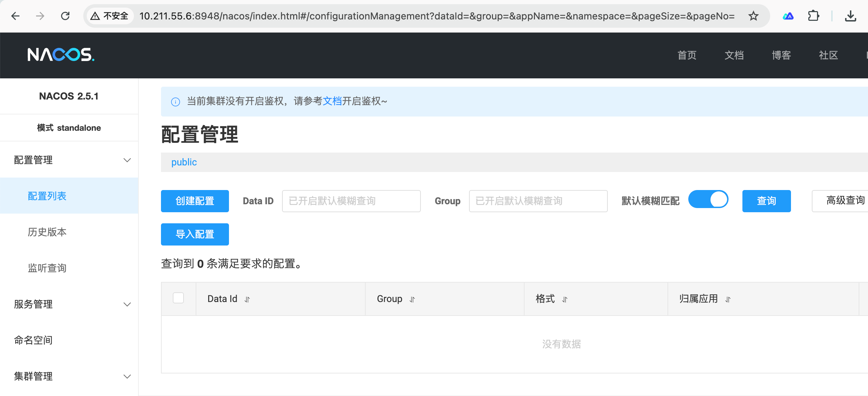The width and height of the screenshot is (868, 396).
Task: Sort by 归属应用 column icon
Action: click(728, 300)
